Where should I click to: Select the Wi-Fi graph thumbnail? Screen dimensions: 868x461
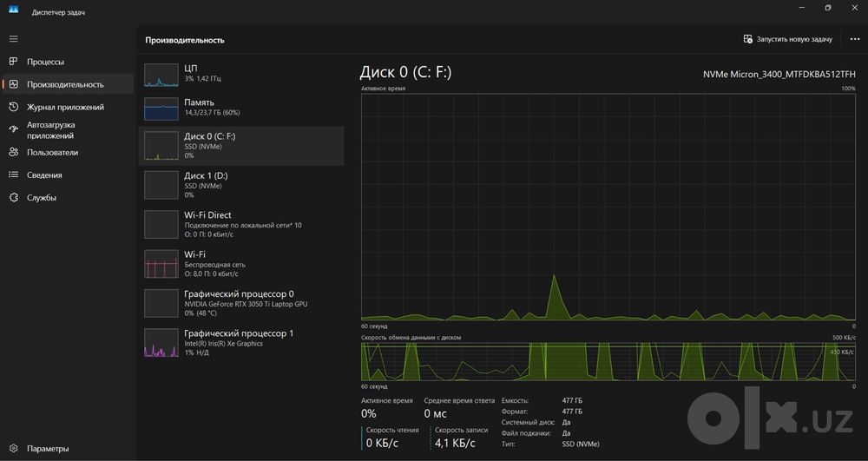click(161, 264)
